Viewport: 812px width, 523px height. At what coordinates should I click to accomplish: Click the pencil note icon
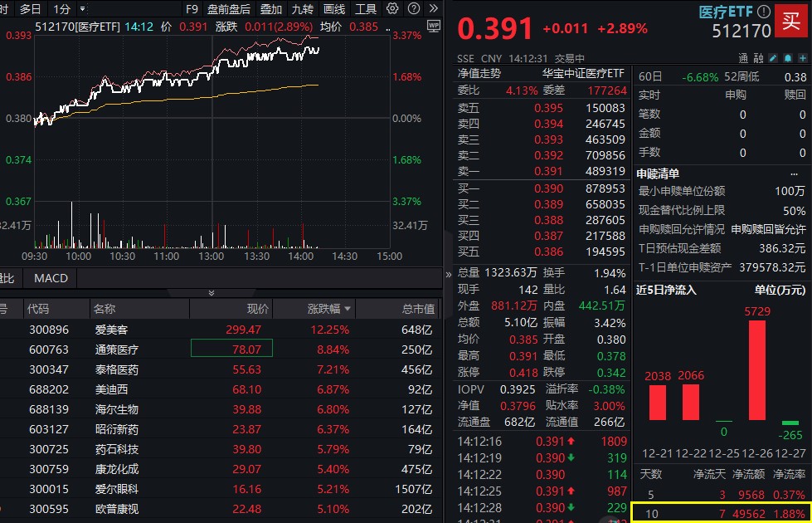coord(773,58)
